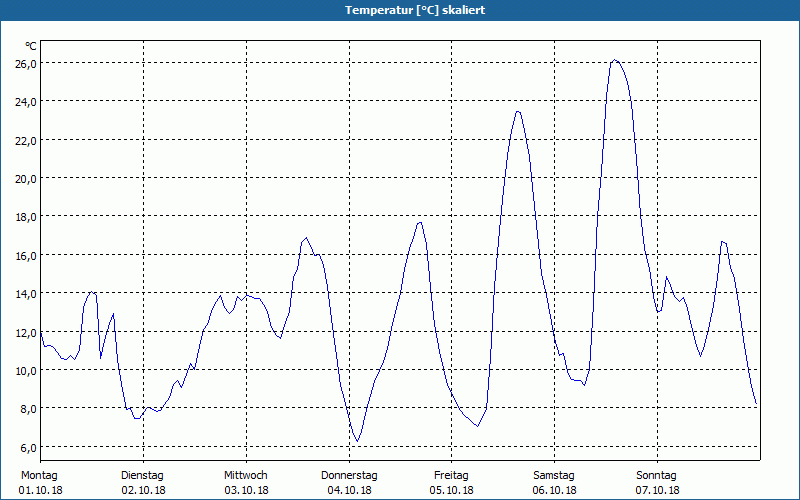Screen dimensions: 800x500
Task: Click the 'Mittwoch' day label
Action: (x=245, y=475)
